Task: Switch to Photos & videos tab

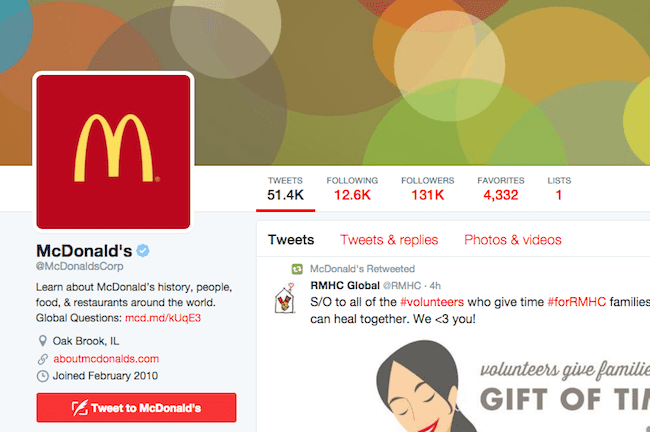Action: [x=512, y=240]
